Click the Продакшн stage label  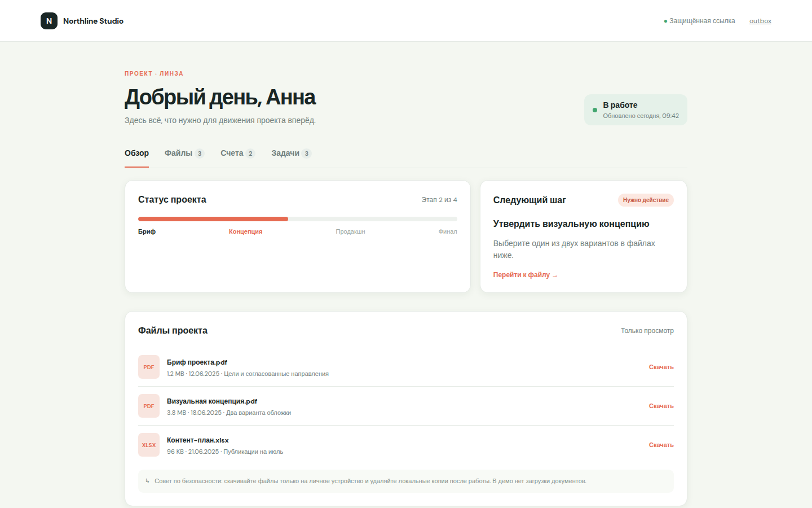click(350, 231)
